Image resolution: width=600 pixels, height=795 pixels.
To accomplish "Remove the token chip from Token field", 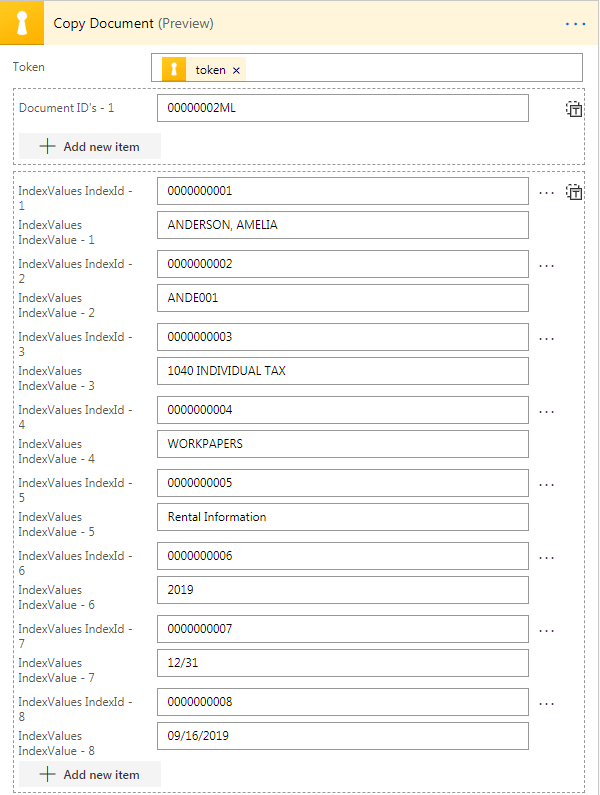I will click(236, 70).
